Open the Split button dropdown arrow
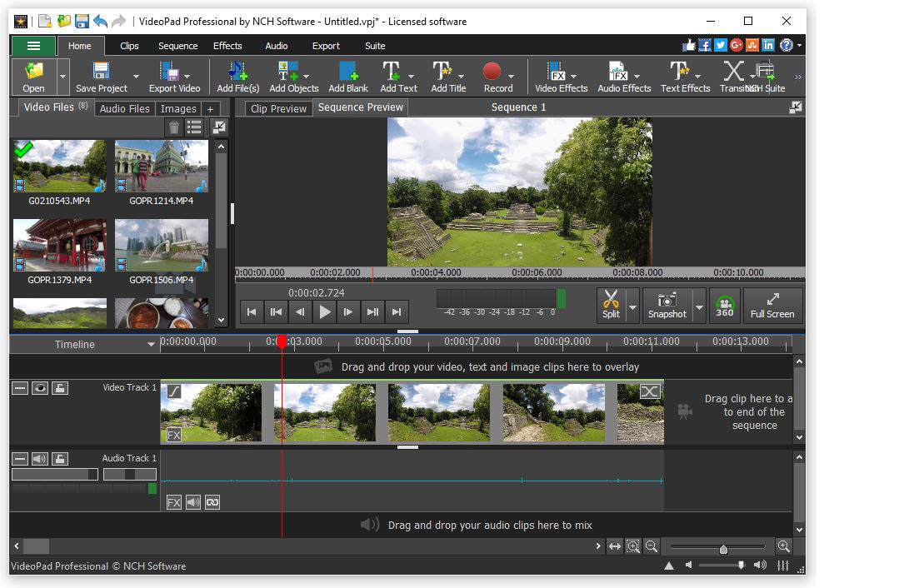Screen dimensions: 924x588 click(631, 306)
